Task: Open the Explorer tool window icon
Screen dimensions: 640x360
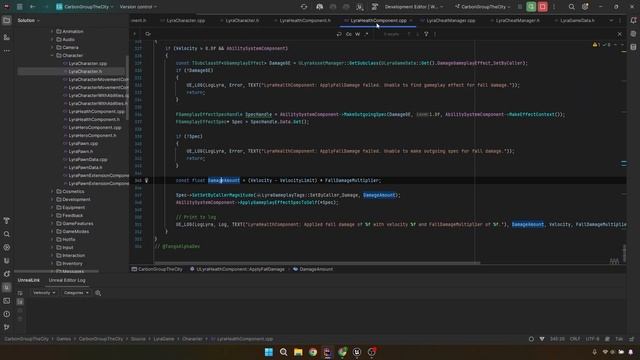Action: [7, 20]
